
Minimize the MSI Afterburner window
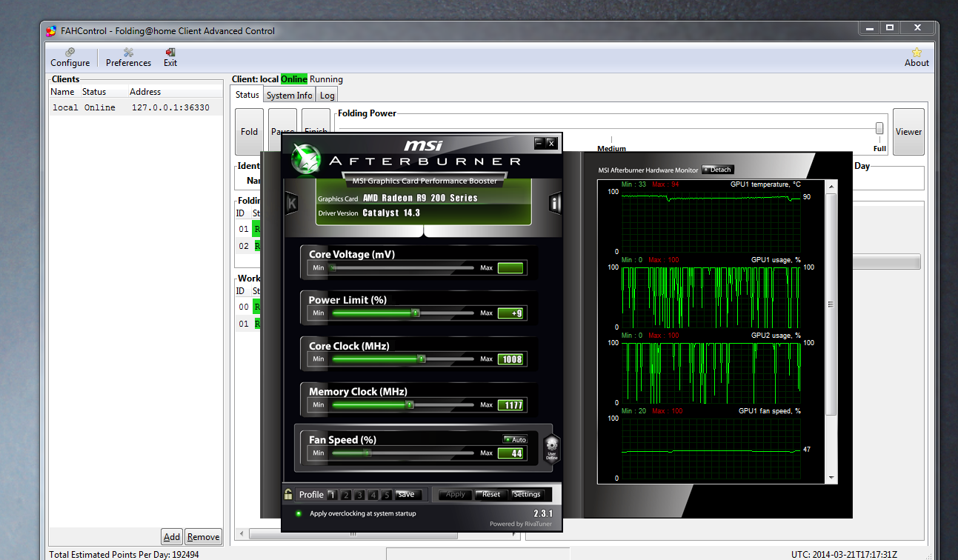[539, 143]
